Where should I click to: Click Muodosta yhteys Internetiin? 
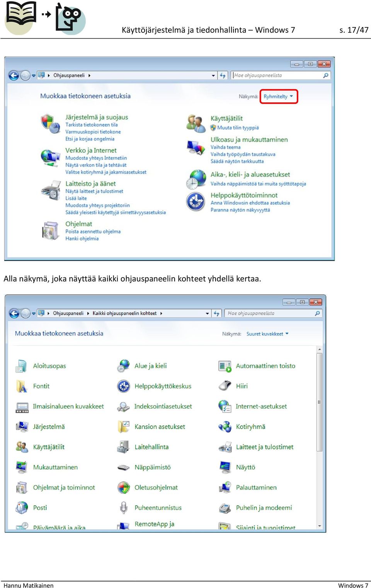pos(96,158)
